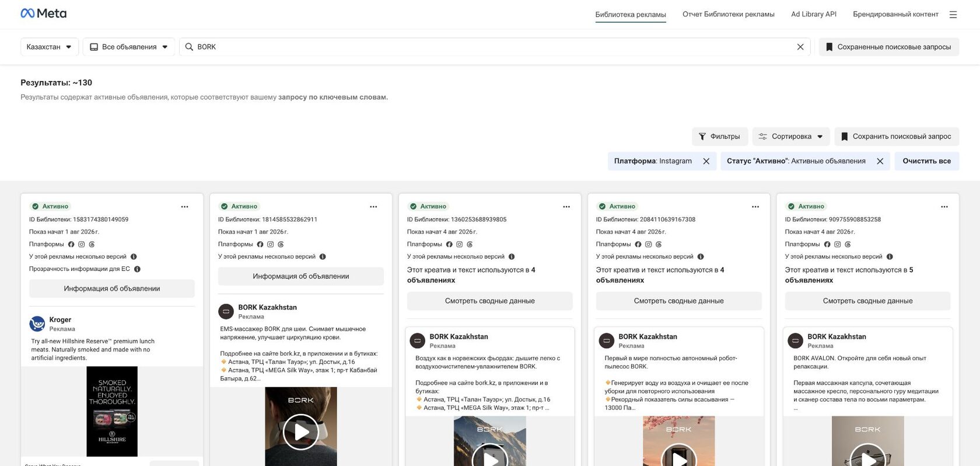Open BORK Kazakhstan link in робот-пылесос ad
This screenshot has width=980, height=466.
click(x=648, y=336)
